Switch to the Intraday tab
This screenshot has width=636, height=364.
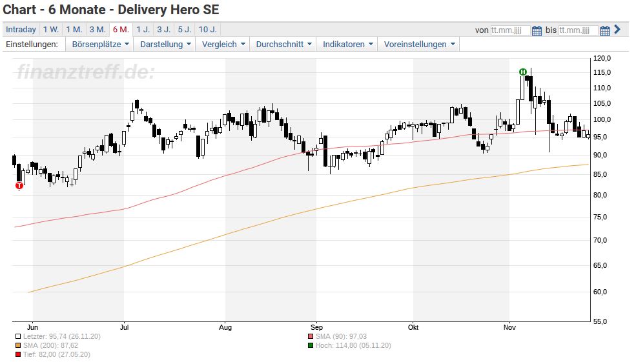pos(21,30)
